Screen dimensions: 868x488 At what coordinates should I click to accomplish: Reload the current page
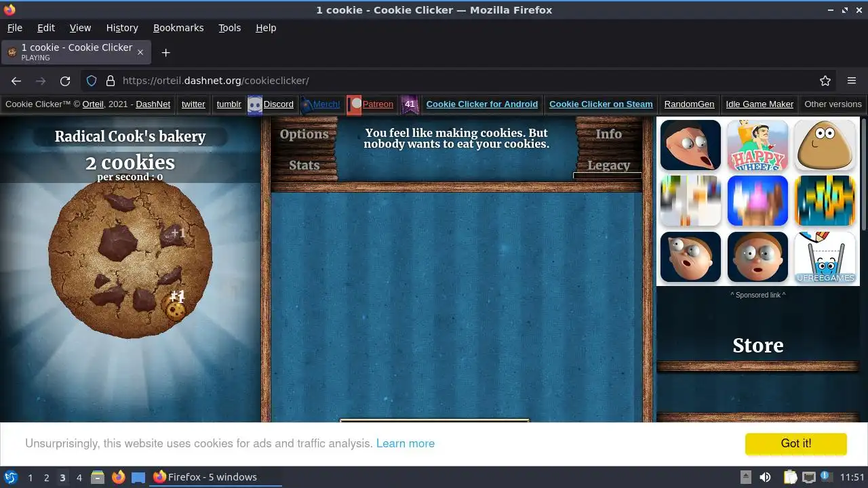(x=65, y=81)
